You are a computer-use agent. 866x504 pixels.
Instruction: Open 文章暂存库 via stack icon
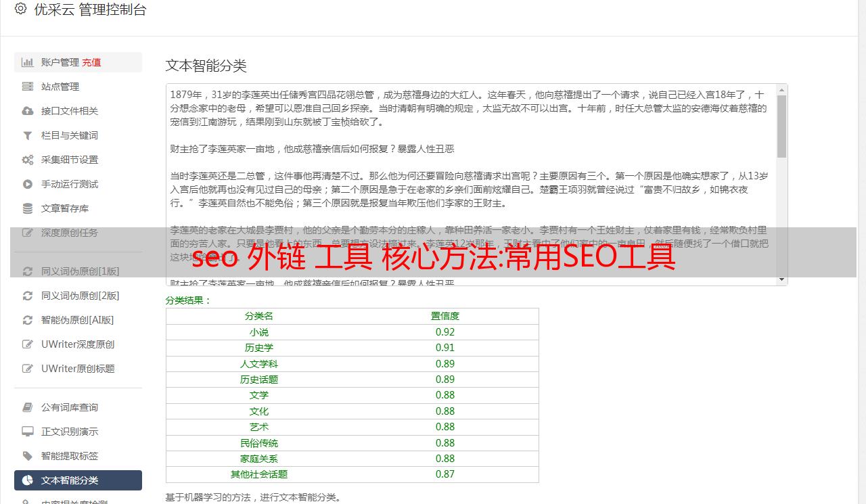26,208
